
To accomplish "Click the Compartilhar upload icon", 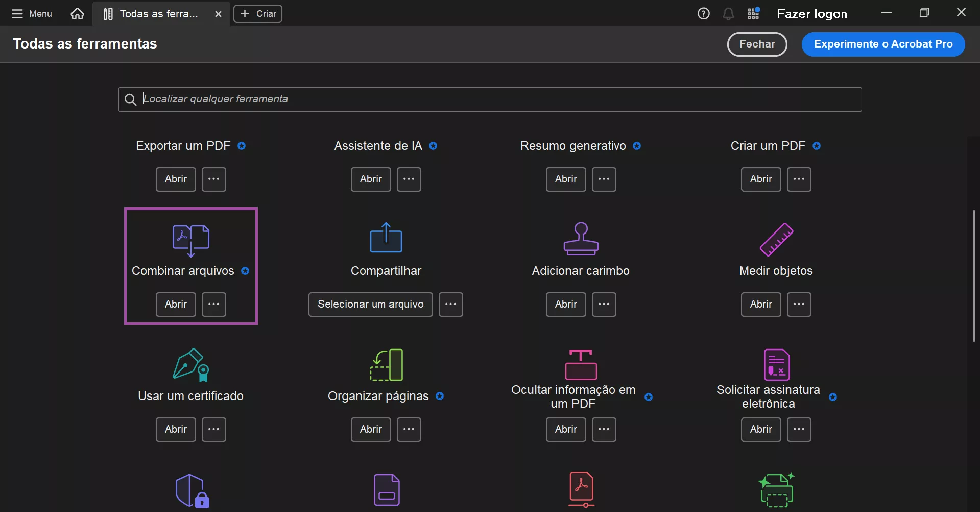I will click(386, 238).
